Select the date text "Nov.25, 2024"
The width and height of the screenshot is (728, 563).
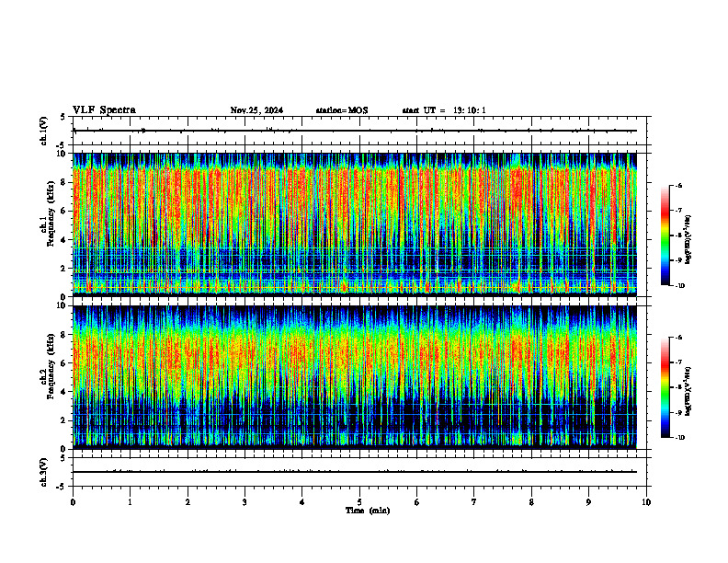(256, 110)
